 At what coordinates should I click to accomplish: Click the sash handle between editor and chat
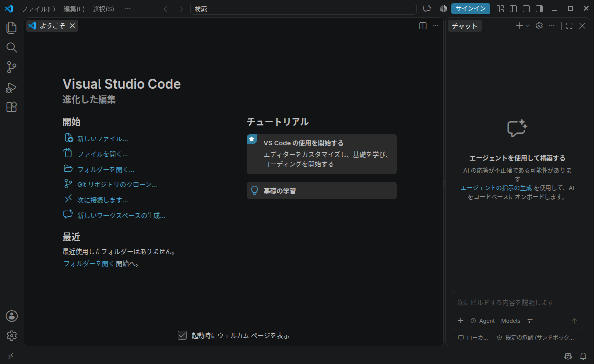(x=444, y=182)
